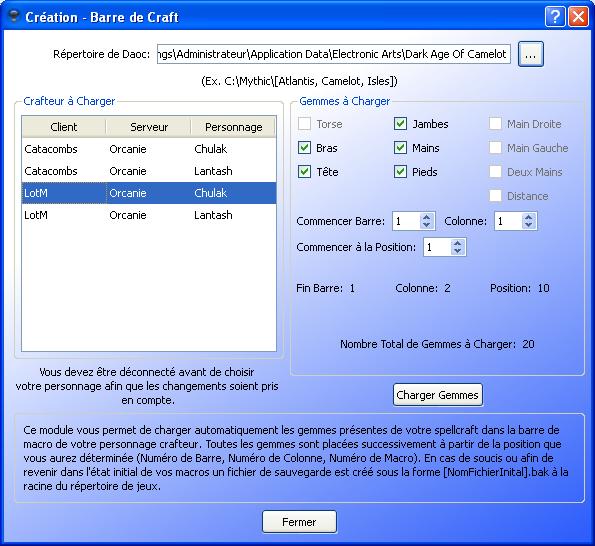Uncheck the Jambes checkbox
Image resolution: width=595 pixels, height=546 pixels.
400,124
